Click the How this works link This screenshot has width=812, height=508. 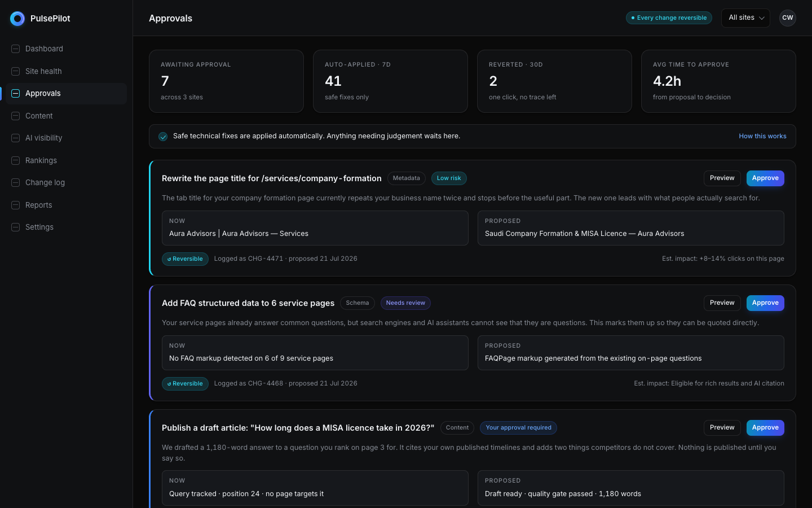pyautogui.click(x=762, y=136)
